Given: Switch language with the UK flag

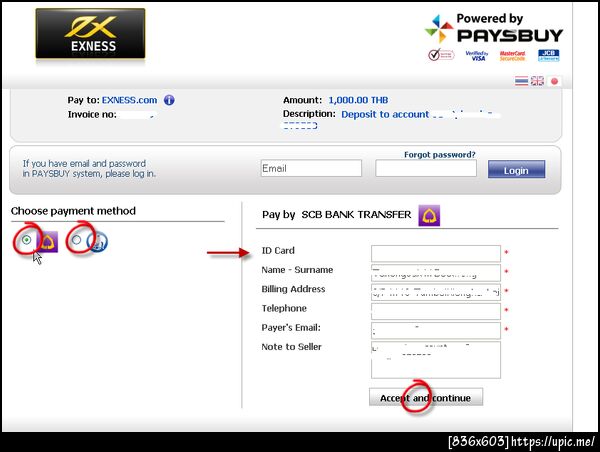Looking at the screenshot, I should 537,81.
